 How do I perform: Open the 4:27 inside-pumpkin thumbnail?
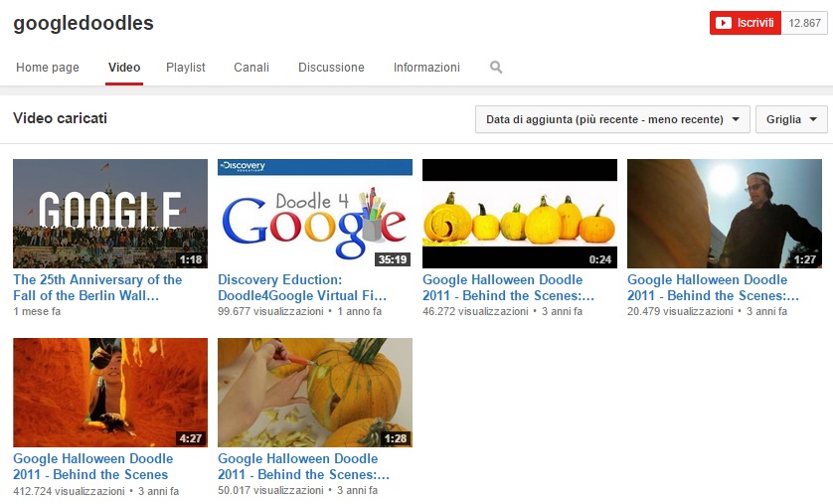(110, 393)
